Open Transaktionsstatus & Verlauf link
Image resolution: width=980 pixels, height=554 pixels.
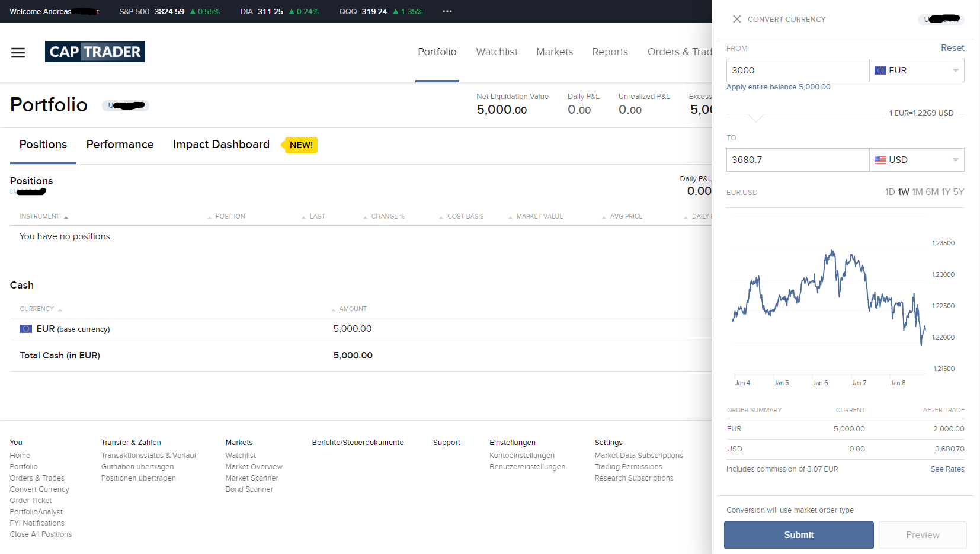tap(149, 456)
